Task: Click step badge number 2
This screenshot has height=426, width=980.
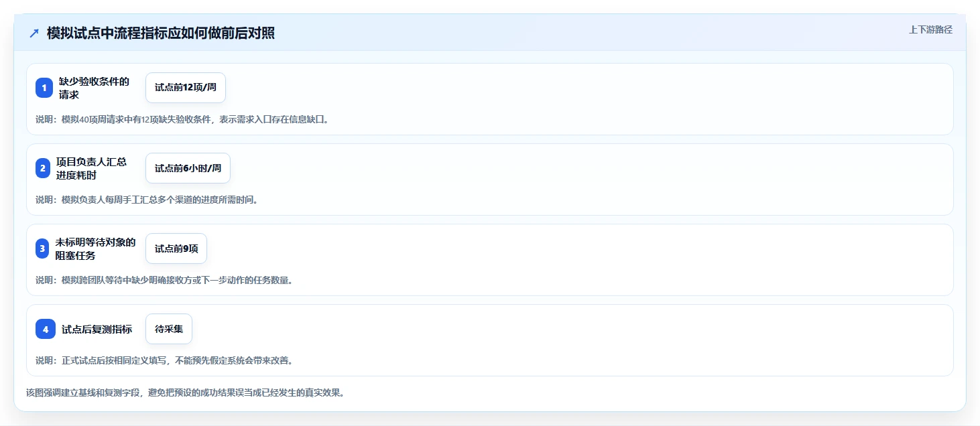Action: pyautogui.click(x=43, y=168)
